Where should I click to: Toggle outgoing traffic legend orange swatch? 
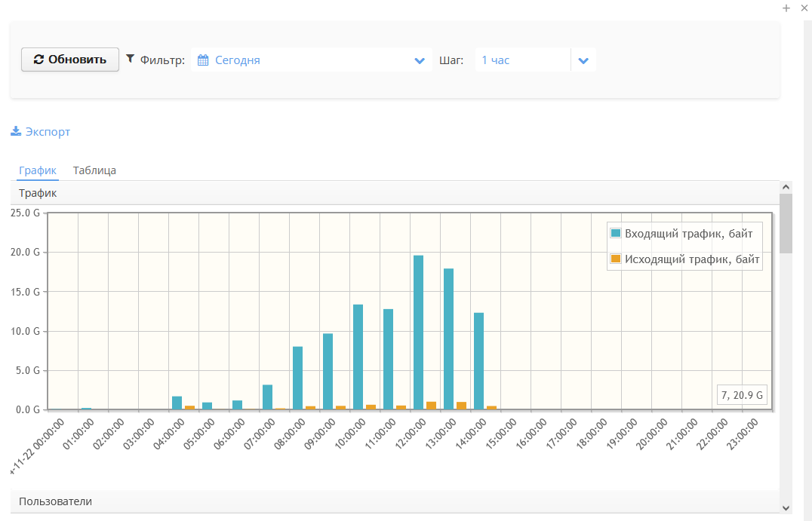[616, 259]
